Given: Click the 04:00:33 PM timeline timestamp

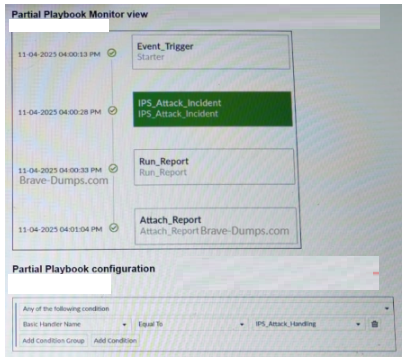Looking at the screenshot, I should coord(60,170).
